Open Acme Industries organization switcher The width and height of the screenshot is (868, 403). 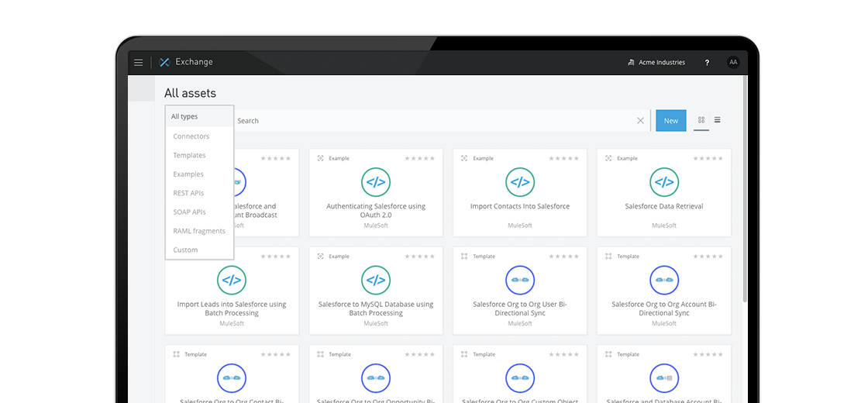(x=656, y=63)
